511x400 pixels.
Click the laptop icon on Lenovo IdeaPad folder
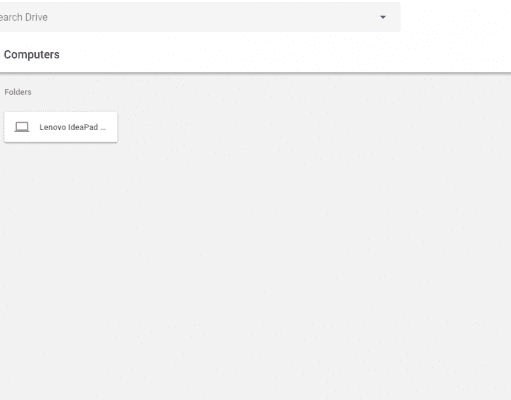click(22, 127)
